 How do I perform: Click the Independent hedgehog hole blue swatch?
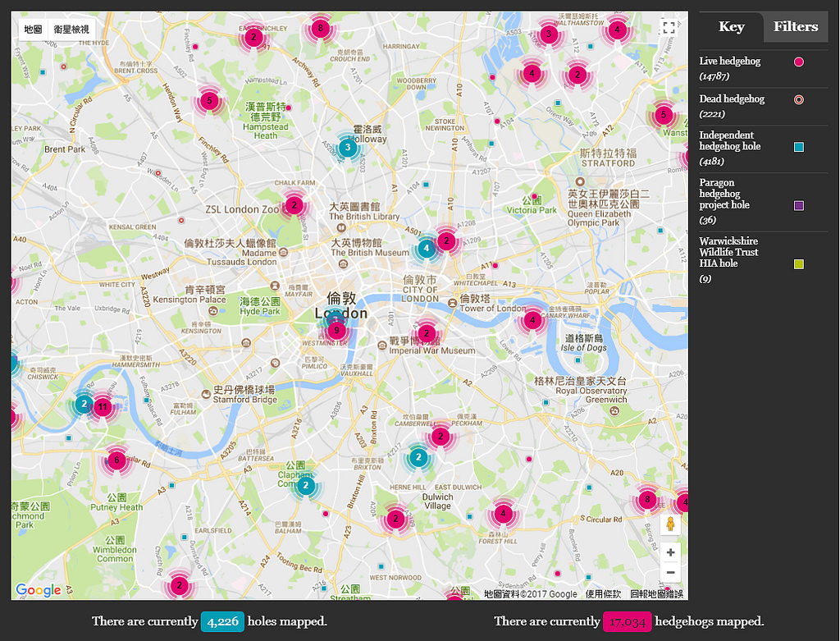coord(799,147)
